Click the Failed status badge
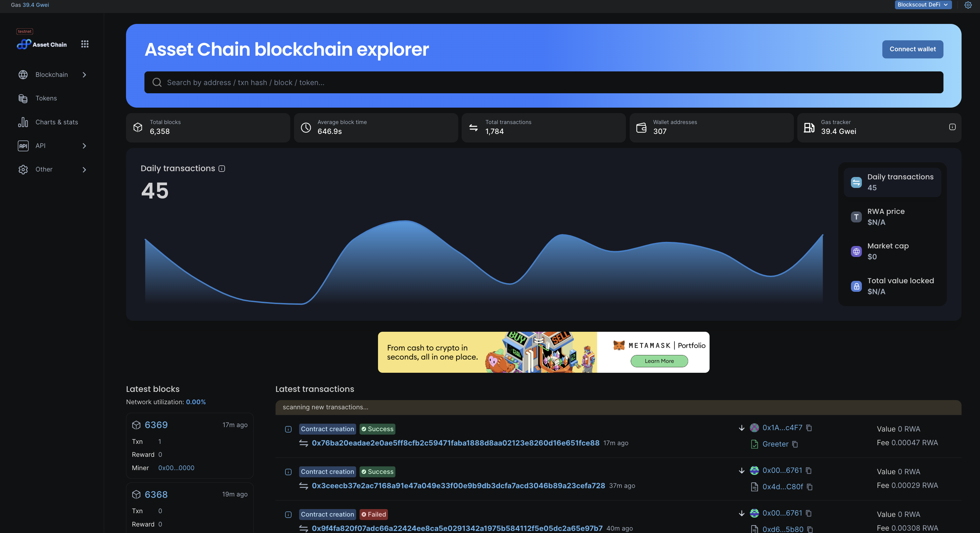Screen dimensions: 980x533 374,514
